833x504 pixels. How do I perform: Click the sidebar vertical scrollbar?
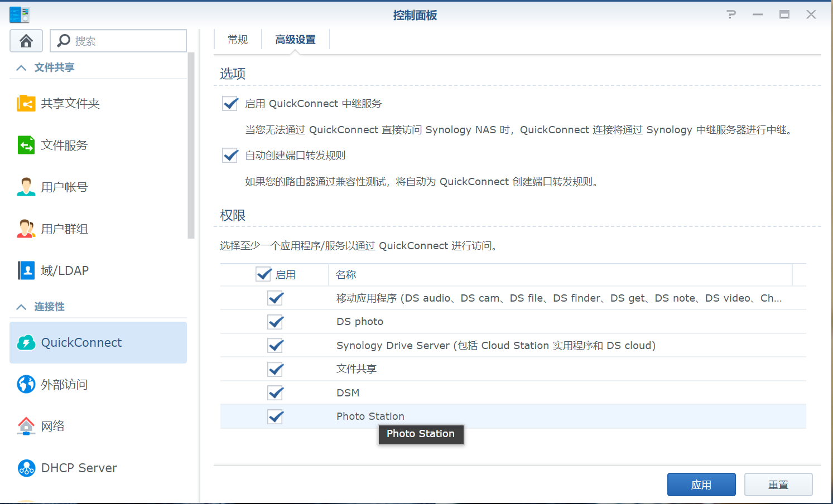[x=191, y=145]
